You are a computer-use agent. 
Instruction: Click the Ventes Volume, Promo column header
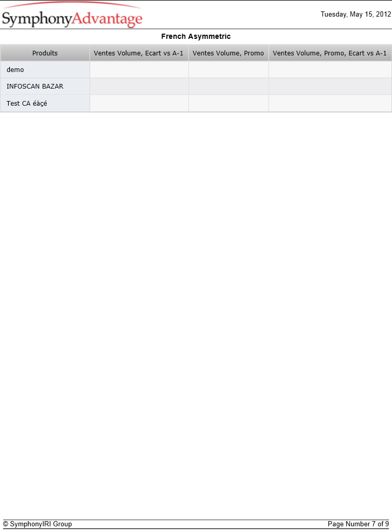(x=228, y=53)
